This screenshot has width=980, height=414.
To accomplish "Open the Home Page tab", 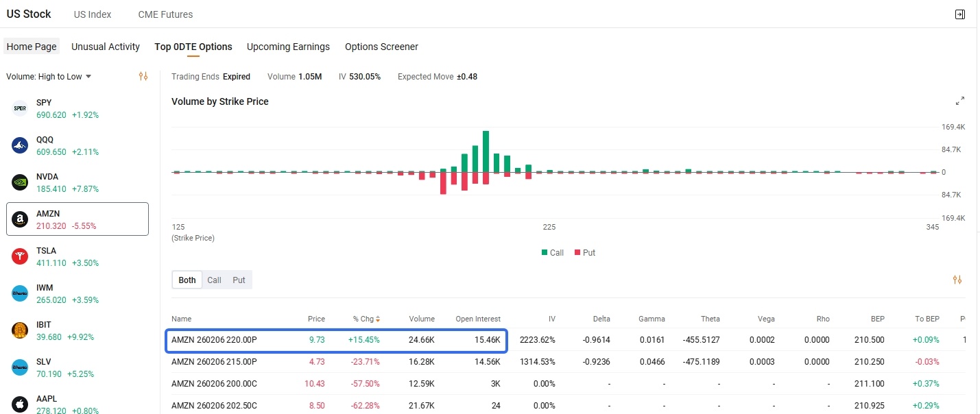I will coord(32,47).
